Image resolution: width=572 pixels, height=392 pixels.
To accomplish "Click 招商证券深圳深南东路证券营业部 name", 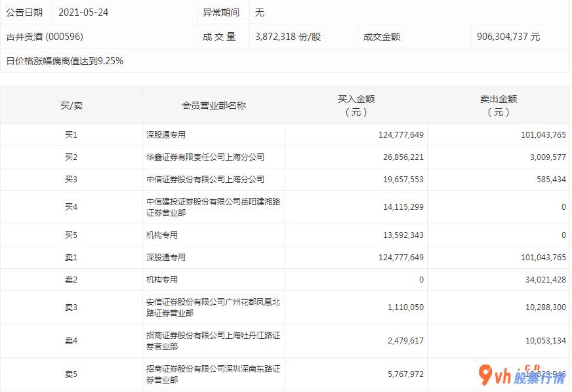I will 213,374.
